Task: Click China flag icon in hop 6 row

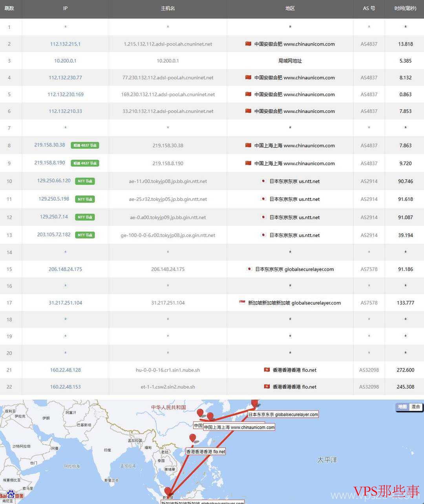Action: pyautogui.click(x=248, y=111)
